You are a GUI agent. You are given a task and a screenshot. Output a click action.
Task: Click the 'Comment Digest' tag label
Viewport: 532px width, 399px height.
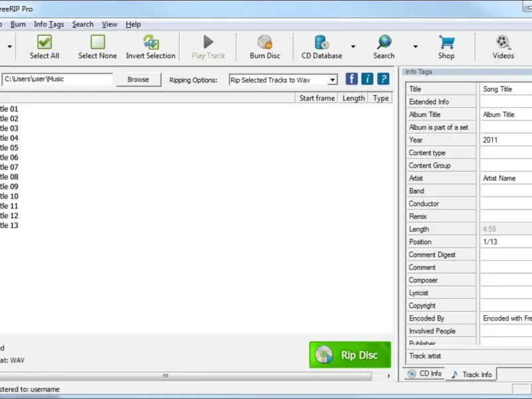432,255
